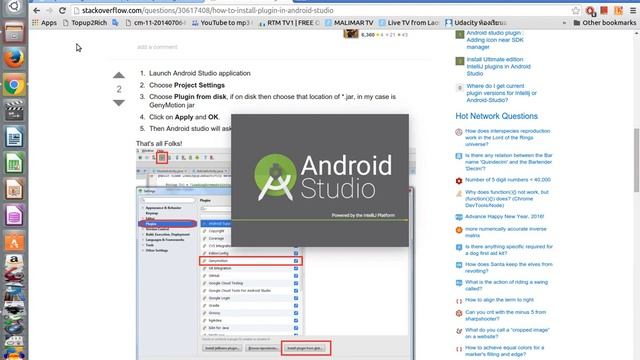
Task: Launch LibreOffice Writer from the launcher
Action: [x=14, y=137]
